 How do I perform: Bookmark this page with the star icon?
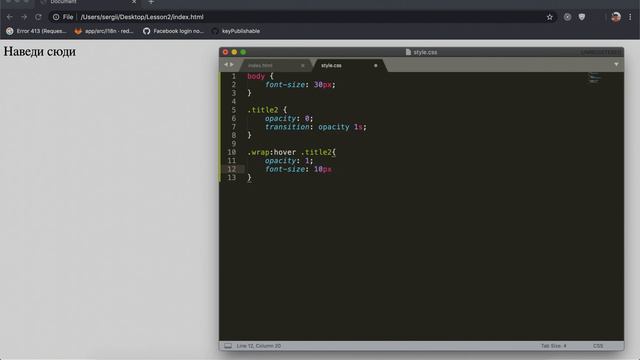(x=550, y=17)
